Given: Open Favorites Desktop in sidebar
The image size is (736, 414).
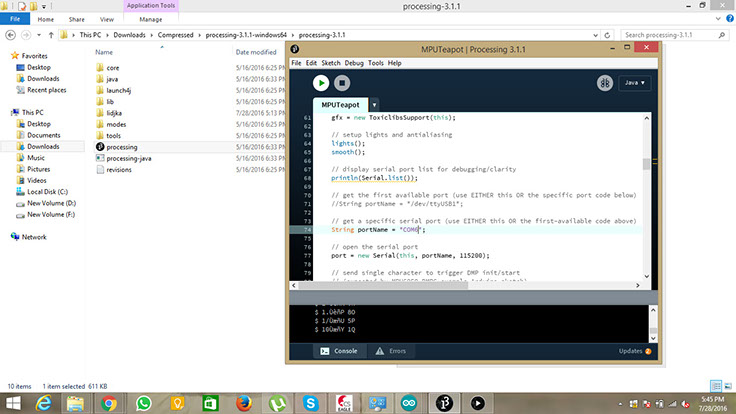Looking at the screenshot, I should (x=38, y=67).
